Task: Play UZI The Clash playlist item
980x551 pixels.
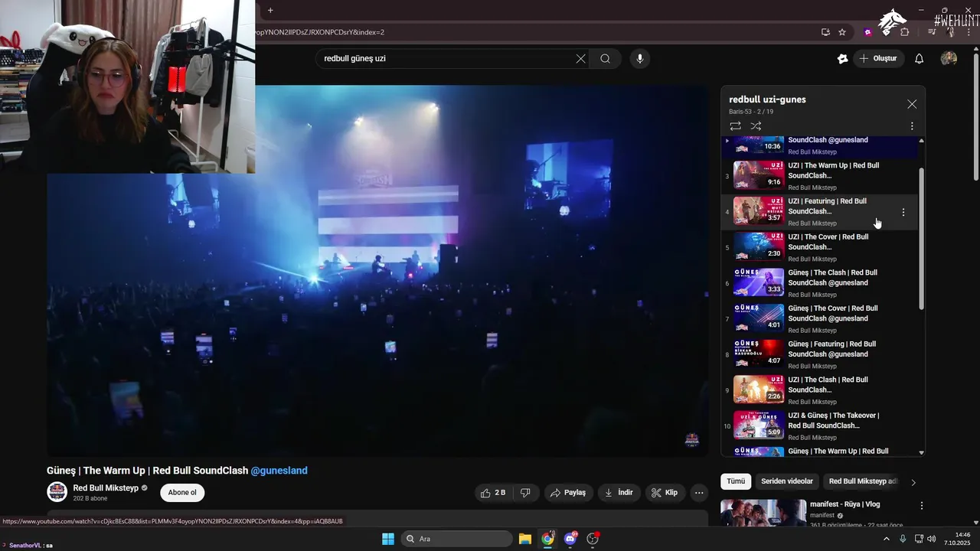Action: click(x=821, y=390)
